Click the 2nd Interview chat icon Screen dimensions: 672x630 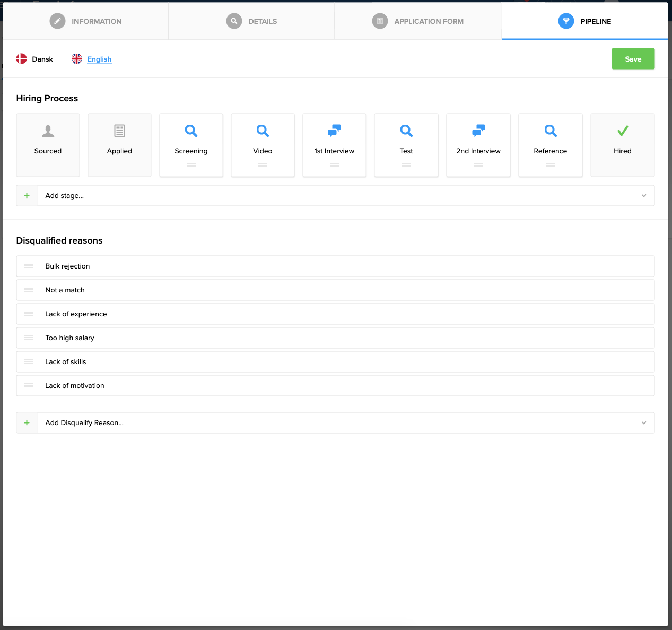point(478,131)
